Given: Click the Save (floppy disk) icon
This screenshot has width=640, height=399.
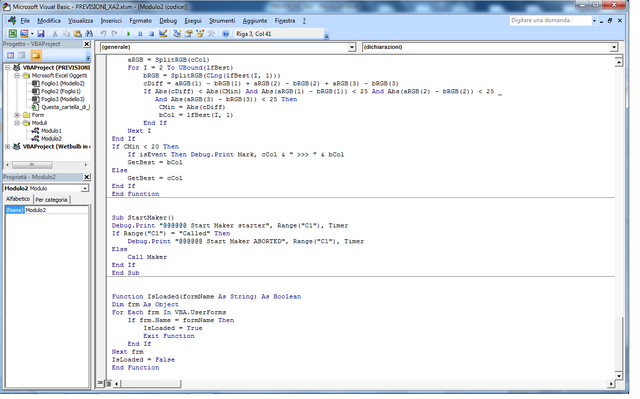Looking at the screenshot, I should (41, 34).
